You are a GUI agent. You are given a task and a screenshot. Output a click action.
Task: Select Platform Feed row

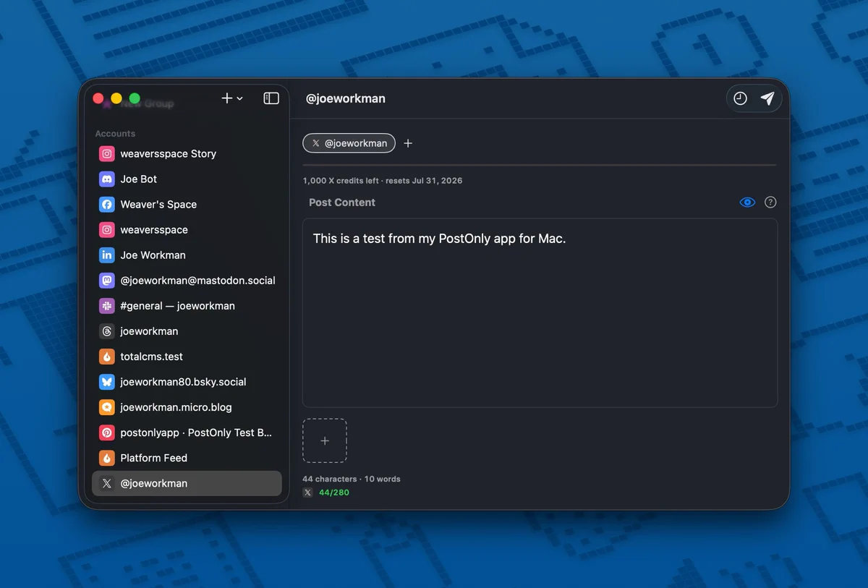[x=187, y=458]
